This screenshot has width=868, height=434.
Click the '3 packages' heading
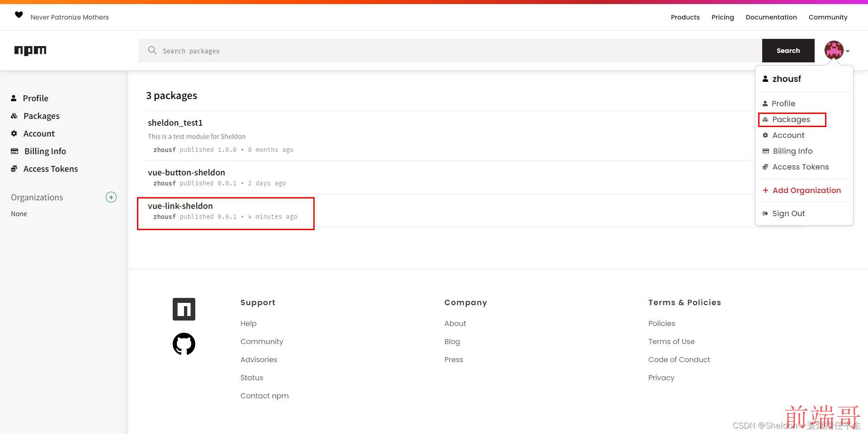(x=171, y=95)
